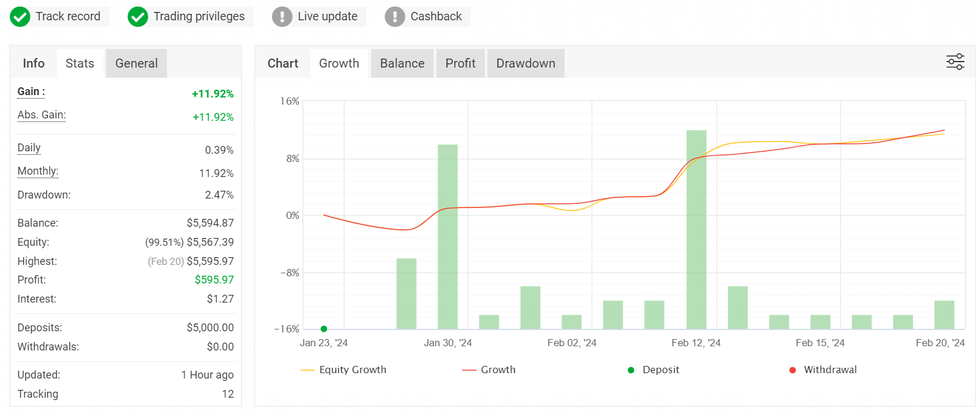Toggle Growth line in chart legend
This screenshot has width=980, height=415.
point(469,370)
